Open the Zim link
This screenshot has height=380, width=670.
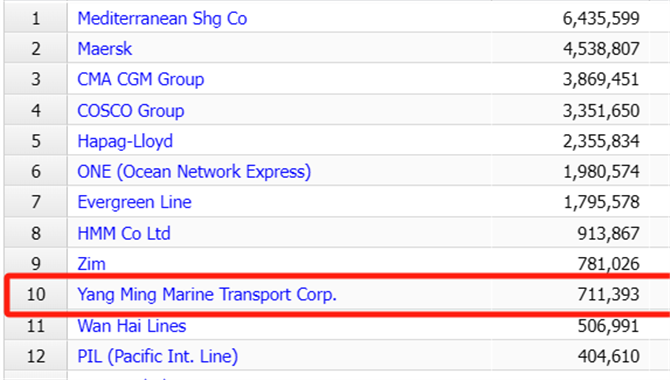click(x=91, y=264)
